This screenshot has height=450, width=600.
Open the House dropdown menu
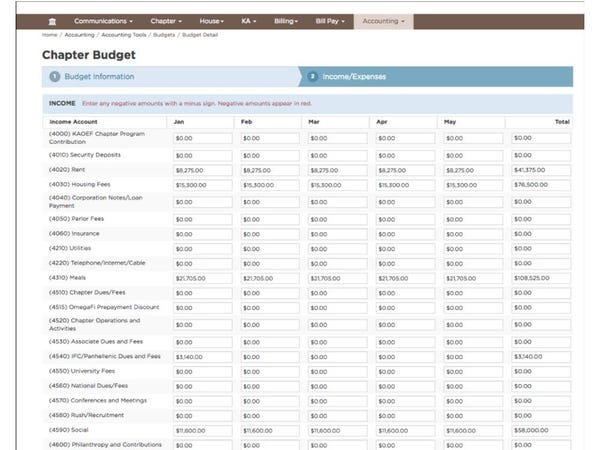tap(212, 21)
